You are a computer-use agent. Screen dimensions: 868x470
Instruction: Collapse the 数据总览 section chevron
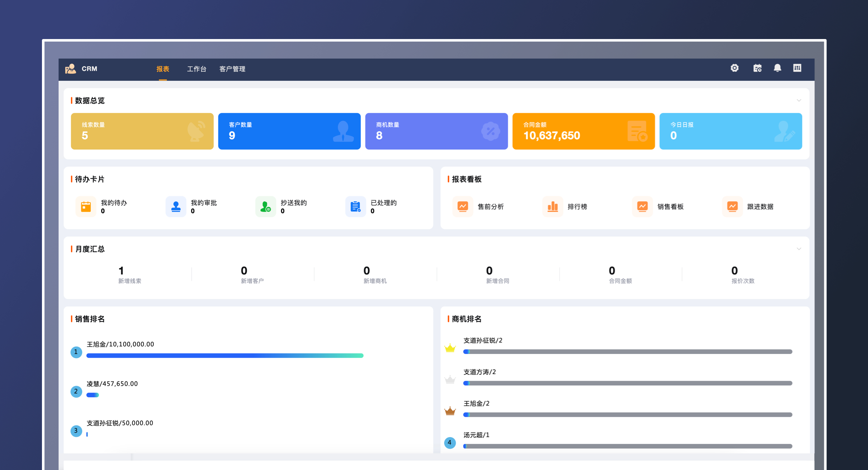(x=799, y=101)
